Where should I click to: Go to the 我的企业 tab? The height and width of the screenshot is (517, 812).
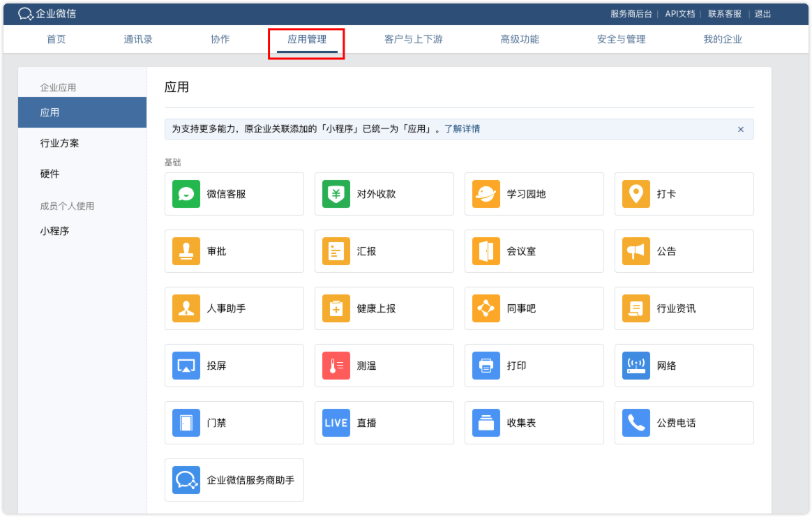coord(723,39)
